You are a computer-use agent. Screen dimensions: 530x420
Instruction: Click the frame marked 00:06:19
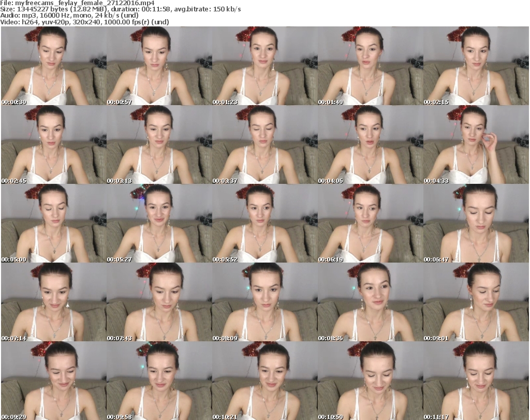pyautogui.click(x=370, y=224)
